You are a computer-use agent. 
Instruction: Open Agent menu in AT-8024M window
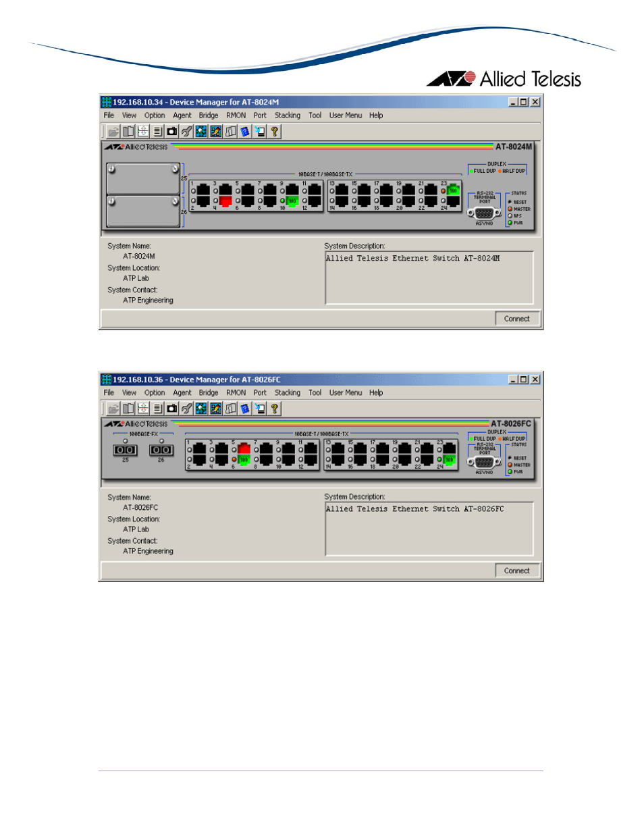pos(182,115)
